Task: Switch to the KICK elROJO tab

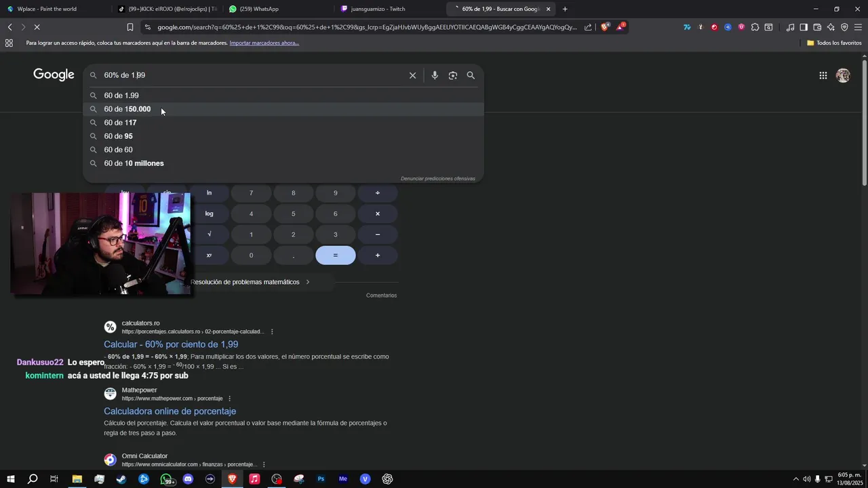Action: click(167, 9)
